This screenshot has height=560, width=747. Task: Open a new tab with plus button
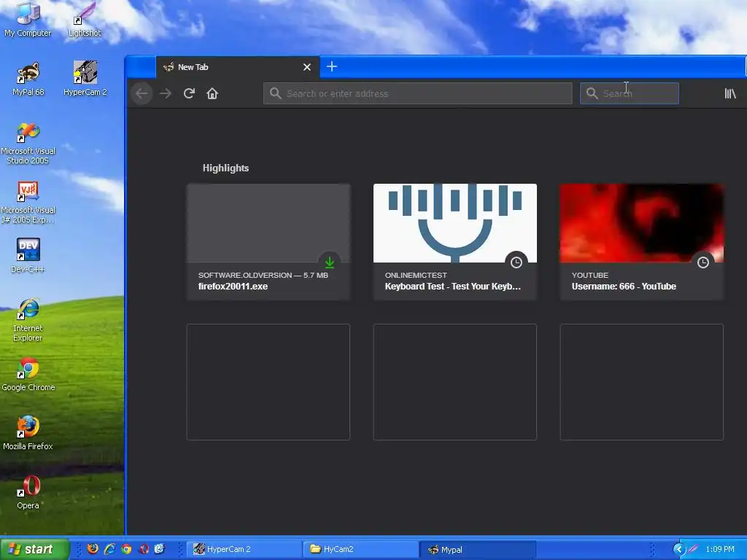[332, 66]
